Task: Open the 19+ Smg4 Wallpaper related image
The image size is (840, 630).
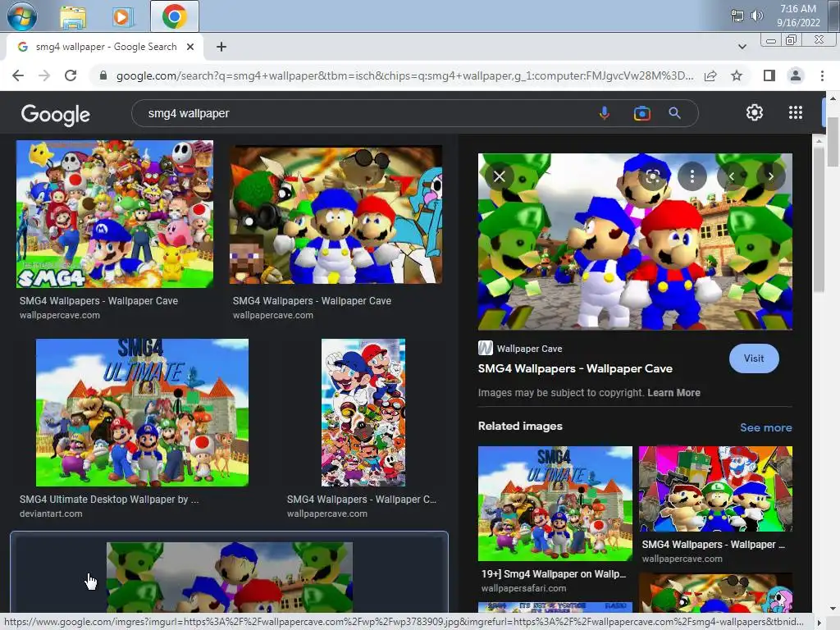Action: point(555,504)
